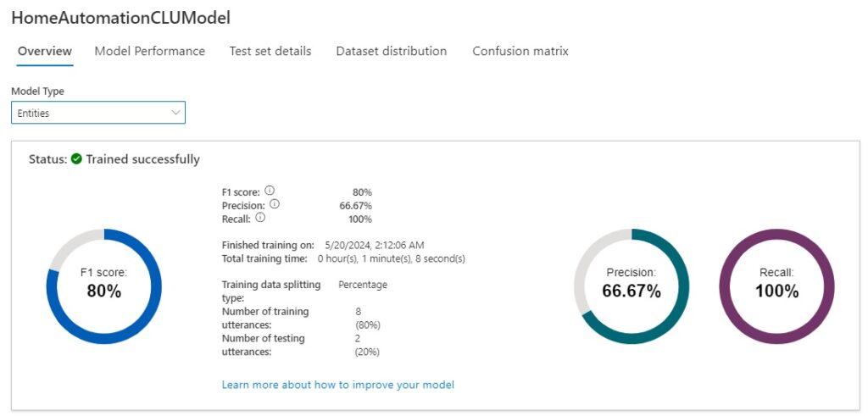Click the Total training time value
This screenshot has width=868, height=416.
[x=391, y=258]
